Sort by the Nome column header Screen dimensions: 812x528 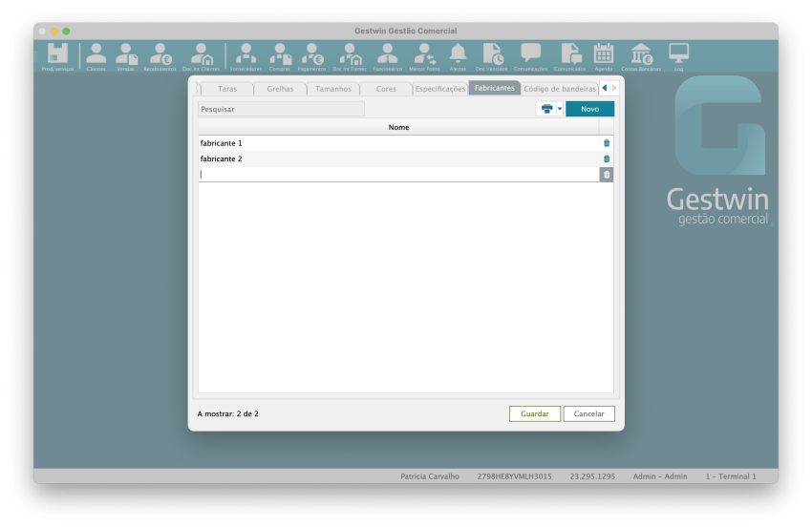tap(398, 127)
